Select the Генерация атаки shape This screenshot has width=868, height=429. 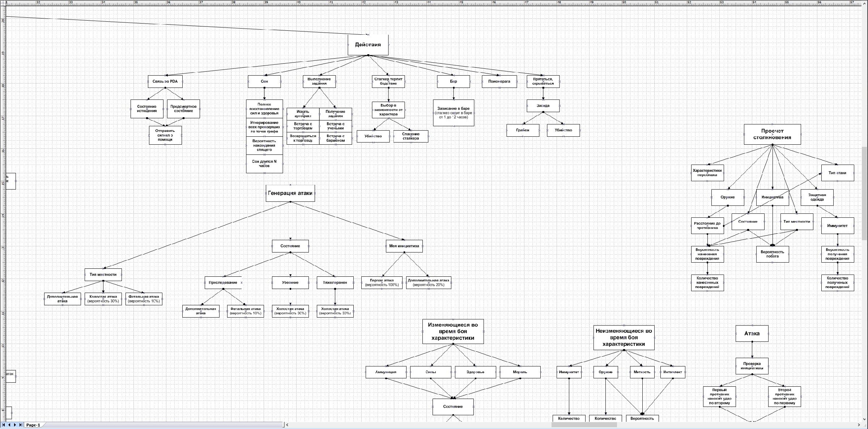(x=290, y=193)
